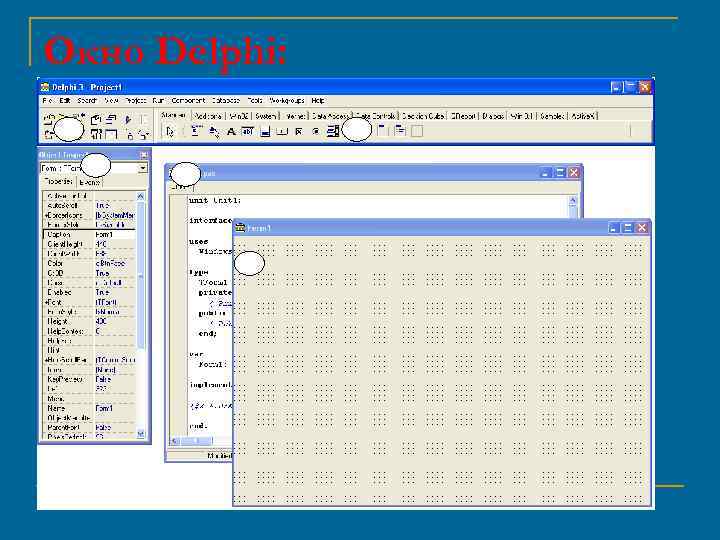This screenshot has width=720, height=540.
Task: Switch to the Decision Cube palette tab
Action: point(423,116)
